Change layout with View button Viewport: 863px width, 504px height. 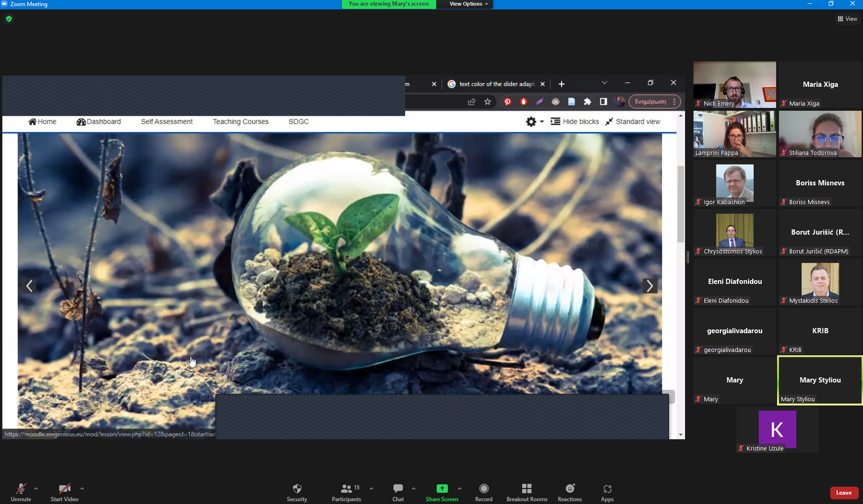click(848, 19)
